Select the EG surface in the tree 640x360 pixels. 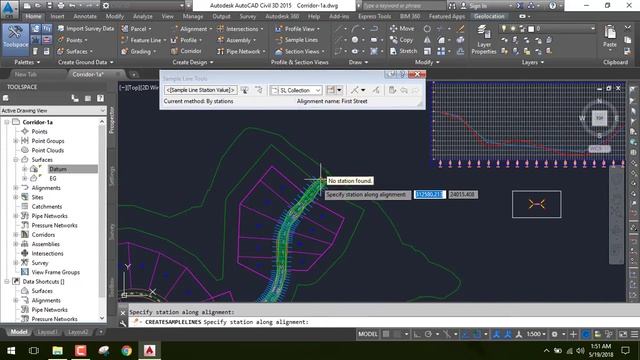[53, 178]
